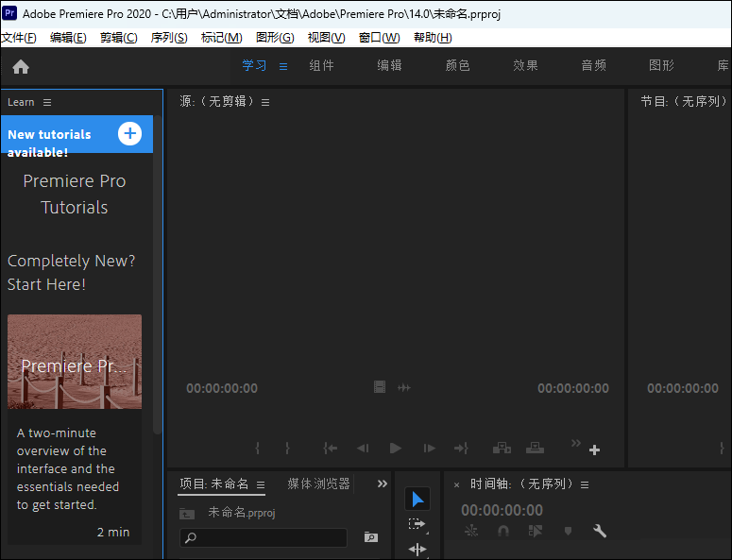
Task: Switch to the 学习 workspace
Action: pyautogui.click(x=254, y=66)
